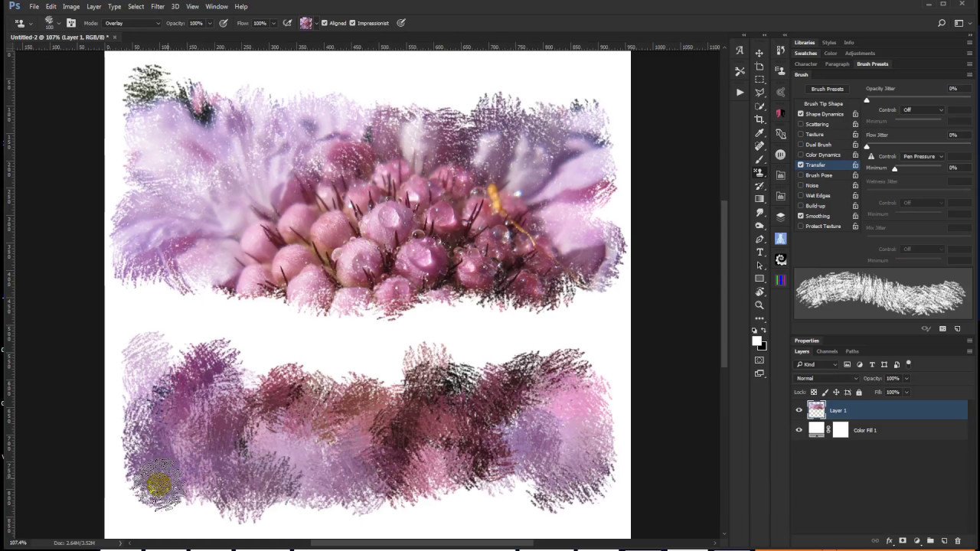Click the foreground color swatch
Screen dimensions: 980x551
click(x=756, y=341)
